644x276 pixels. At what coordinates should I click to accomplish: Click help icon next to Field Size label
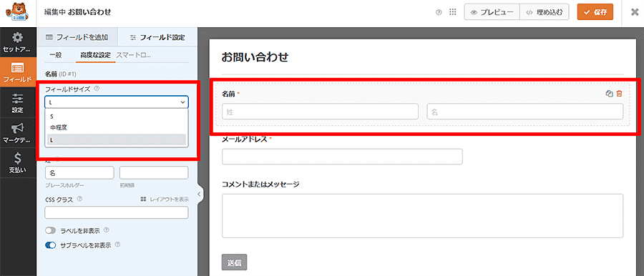point(97,88)
